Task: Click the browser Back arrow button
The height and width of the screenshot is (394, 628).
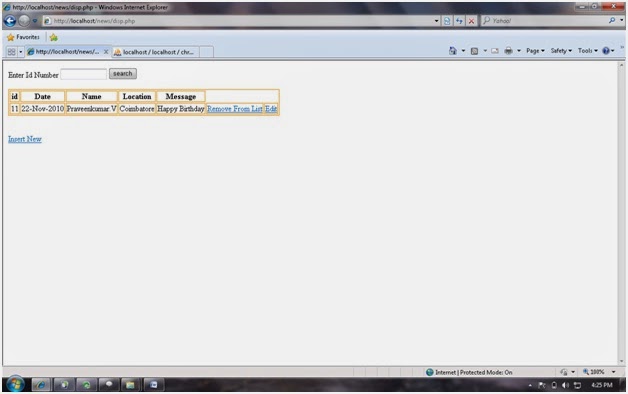Action: tap(10, 21)
